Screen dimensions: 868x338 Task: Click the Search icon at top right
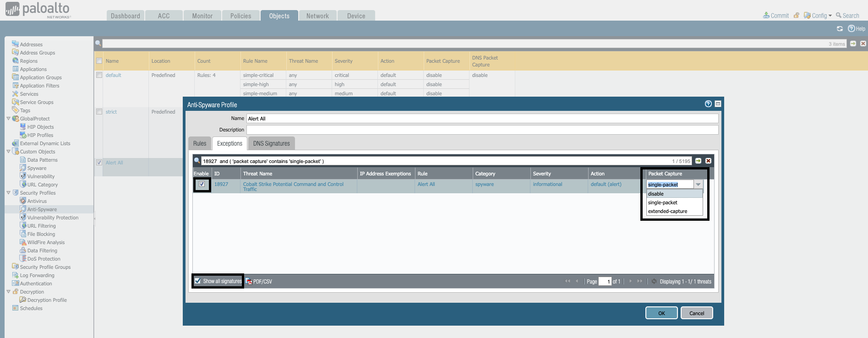click(839, 16)
